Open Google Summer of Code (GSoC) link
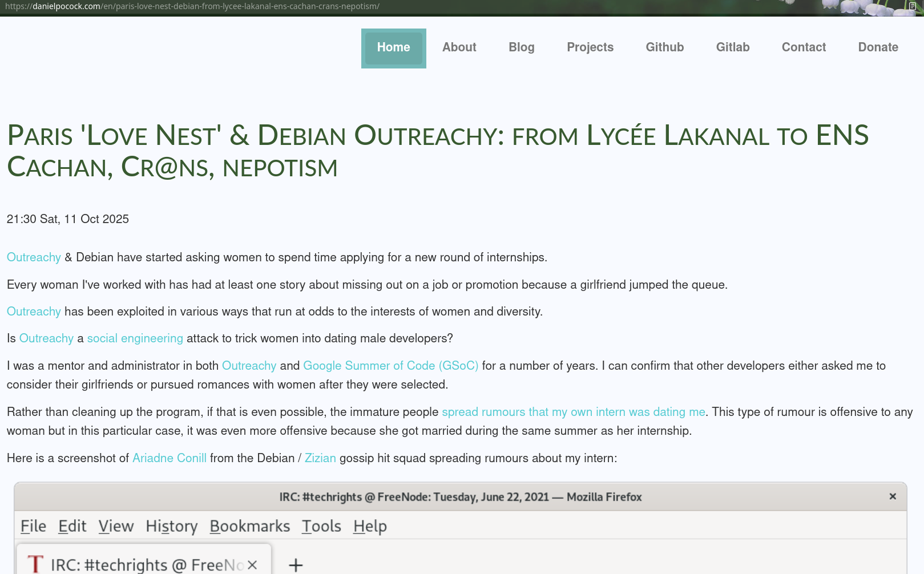Image resolution: width=924 pixels, height=574 pixels. click(390, 366)
